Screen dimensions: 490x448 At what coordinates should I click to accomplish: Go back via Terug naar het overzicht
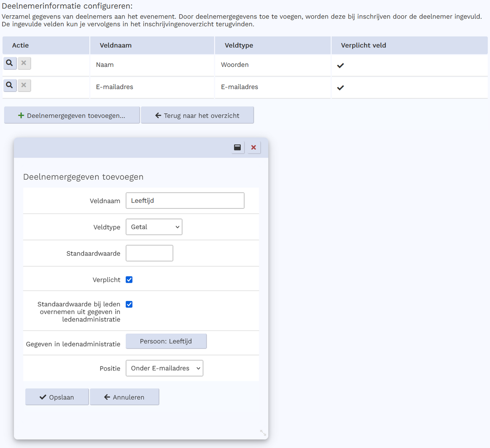pyautogui.click(x=197, y=115)
